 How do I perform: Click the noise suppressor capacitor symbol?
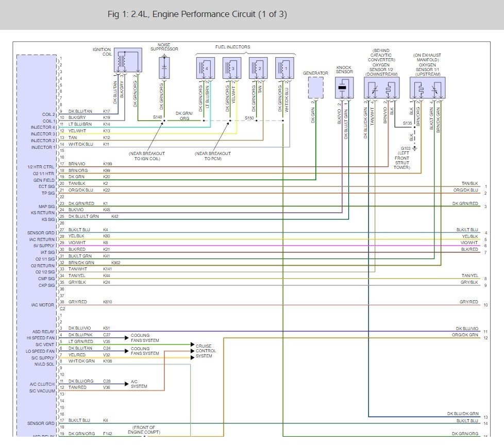164,68
